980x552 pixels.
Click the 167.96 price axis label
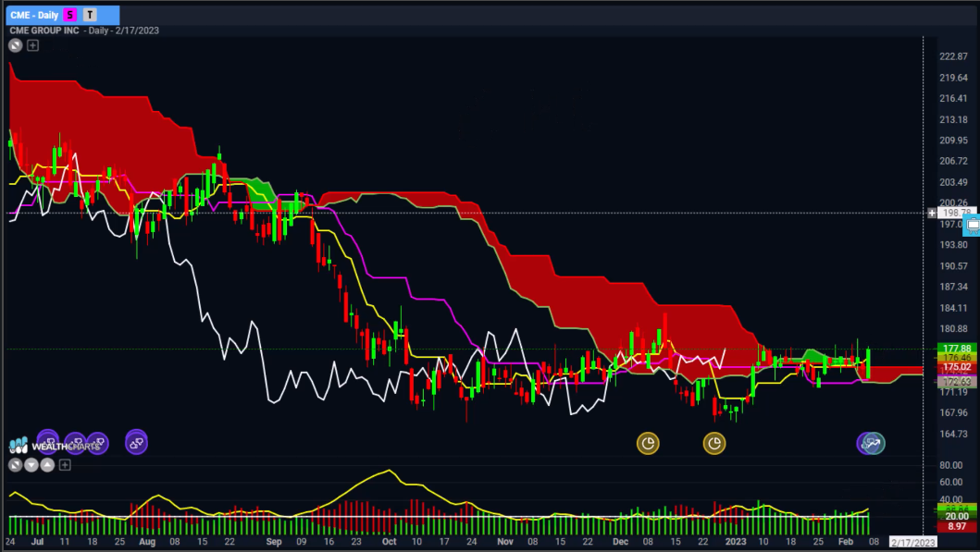[953, 412]
